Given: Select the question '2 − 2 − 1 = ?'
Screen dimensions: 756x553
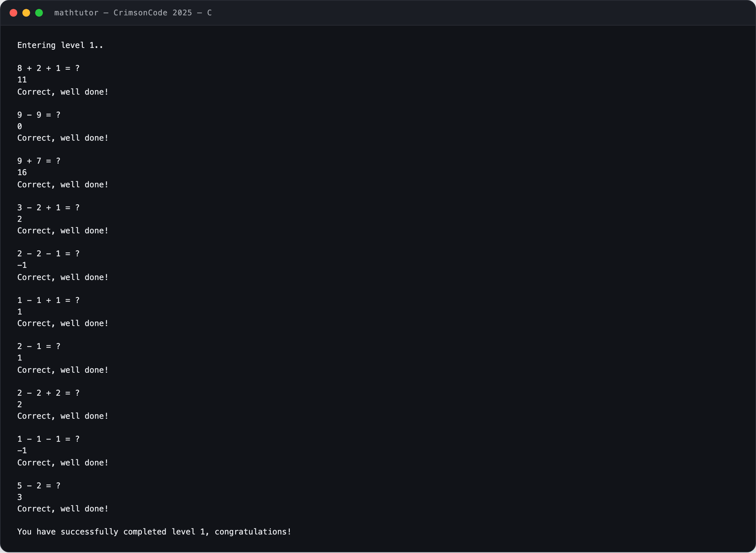Looking at the screenshot, I should click(49, 254).
